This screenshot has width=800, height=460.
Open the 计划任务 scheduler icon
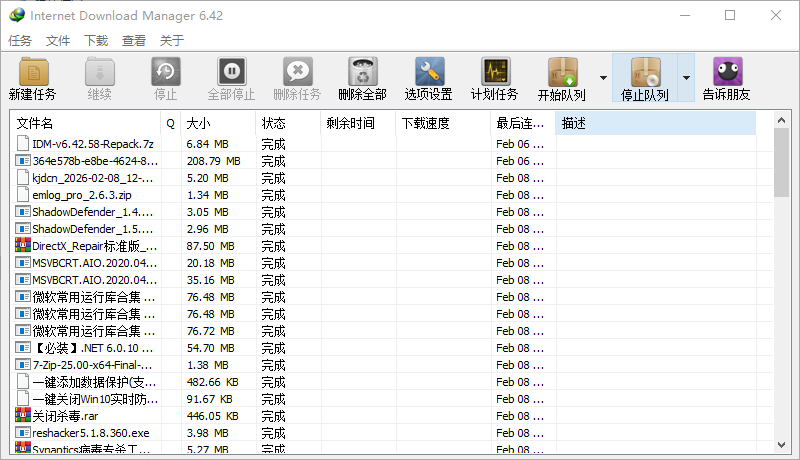(494, 74)
